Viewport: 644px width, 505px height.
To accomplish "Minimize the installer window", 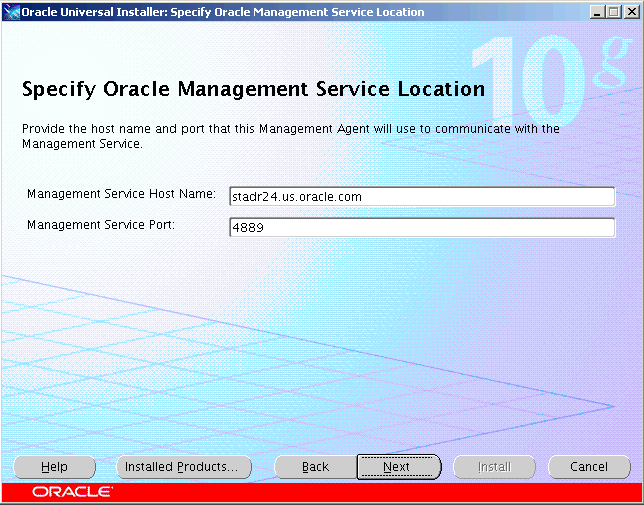I will 598,12.
